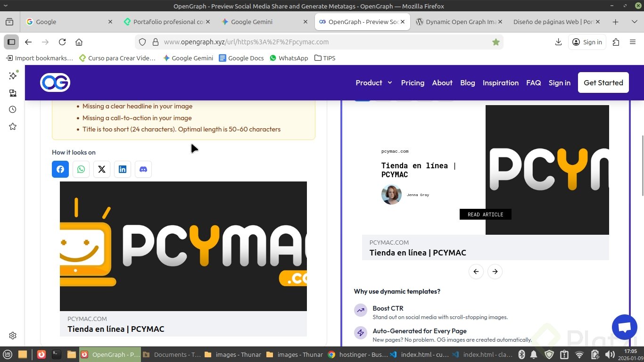Click 'Missing a clear headline in your image'

(137, 106)
